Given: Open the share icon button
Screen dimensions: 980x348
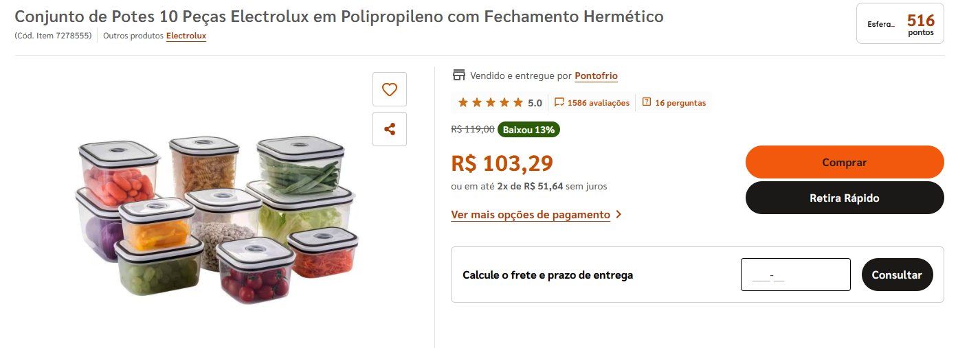Looking at the screenshot, I should click(x=390, y=129).
